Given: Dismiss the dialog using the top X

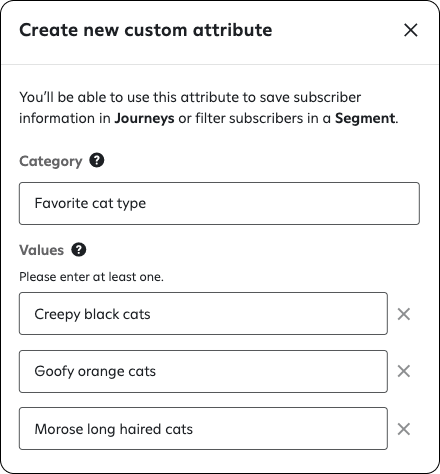Looking at the screenshot, I should 411,30.
